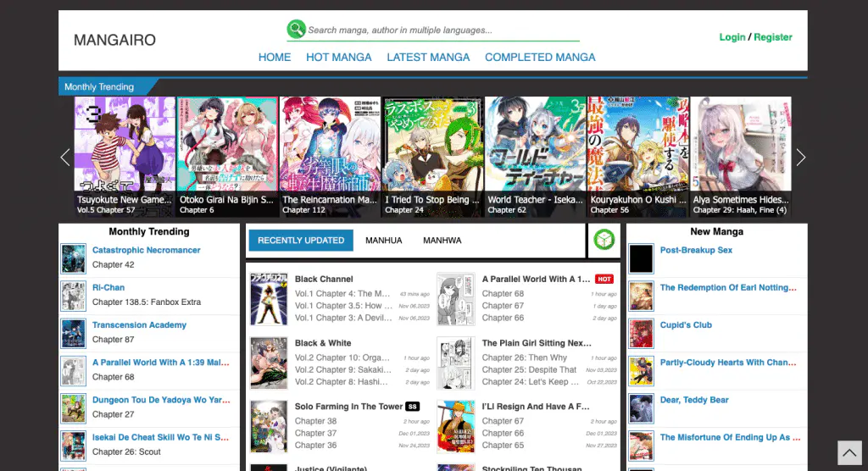Open A Parallel World With A 1:39 trending link
Viewport: 868px width, 471px height.
(x=160, y=363)
